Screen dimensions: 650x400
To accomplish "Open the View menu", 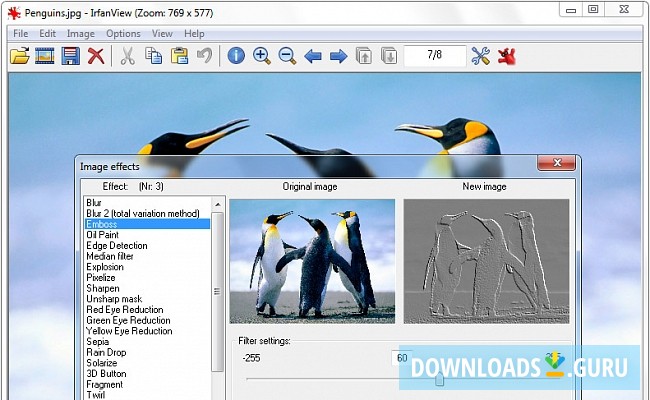I will tap(162, 34).
